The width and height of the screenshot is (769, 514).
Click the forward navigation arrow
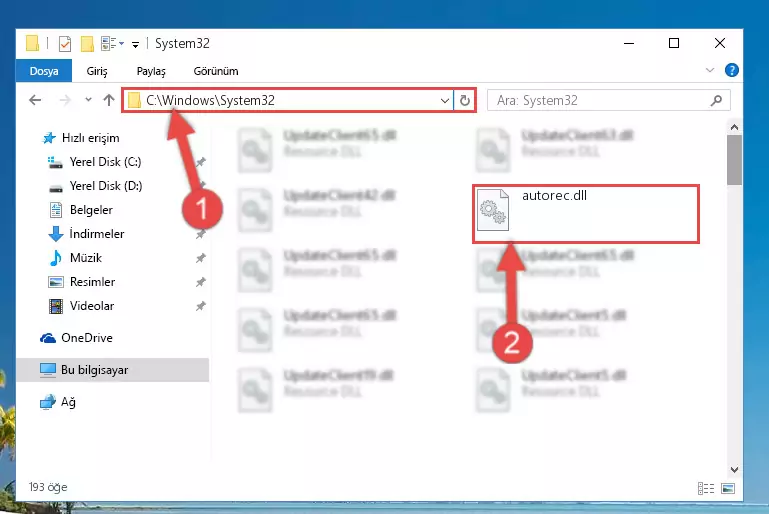point(65,101)
